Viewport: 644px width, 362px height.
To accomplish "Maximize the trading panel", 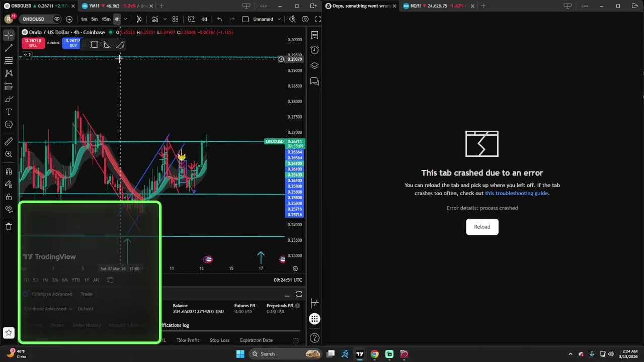I will (299, 294).
